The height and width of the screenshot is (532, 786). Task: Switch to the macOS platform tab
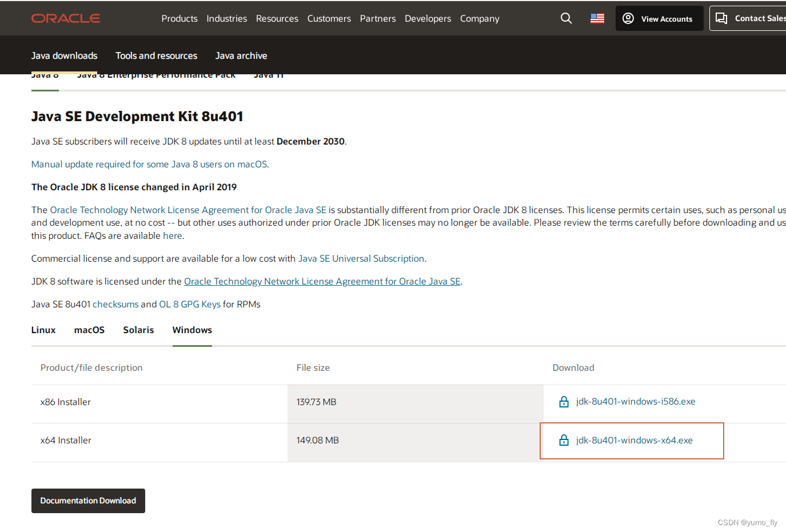point(89,330)
